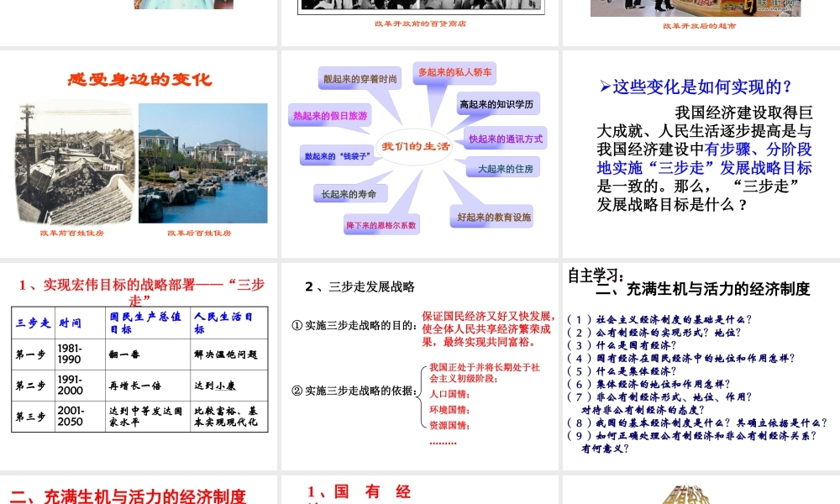Open the bottom slide 1、国有经
The width and height of the screenshot is (840, 504).
[x=419, y=490]
